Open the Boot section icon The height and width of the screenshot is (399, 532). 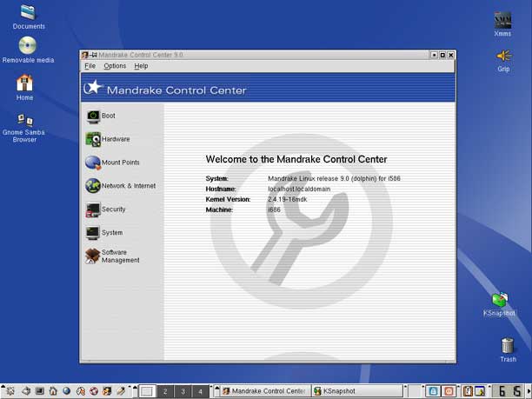point(93,116)
